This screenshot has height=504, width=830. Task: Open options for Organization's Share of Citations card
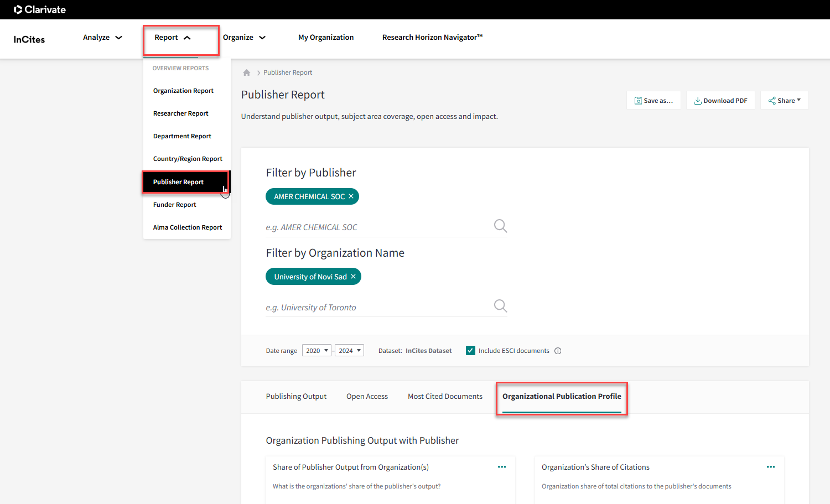point(771,467)
